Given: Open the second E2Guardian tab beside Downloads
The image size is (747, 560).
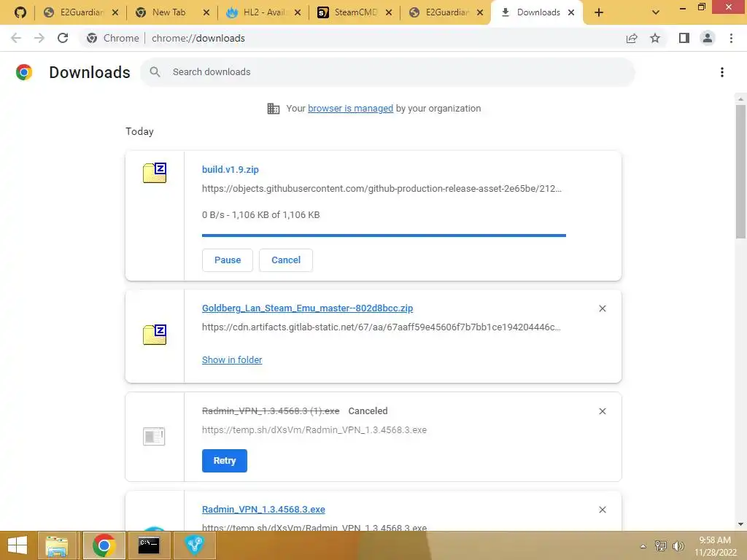Looking at the screenshot, I should (x=447, y=12).
